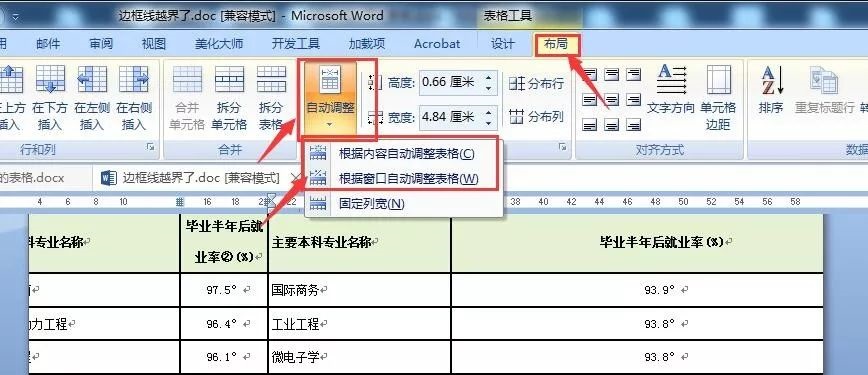Select Align Center Right alignment icon
Screen dimensions: 868x375
633,100
